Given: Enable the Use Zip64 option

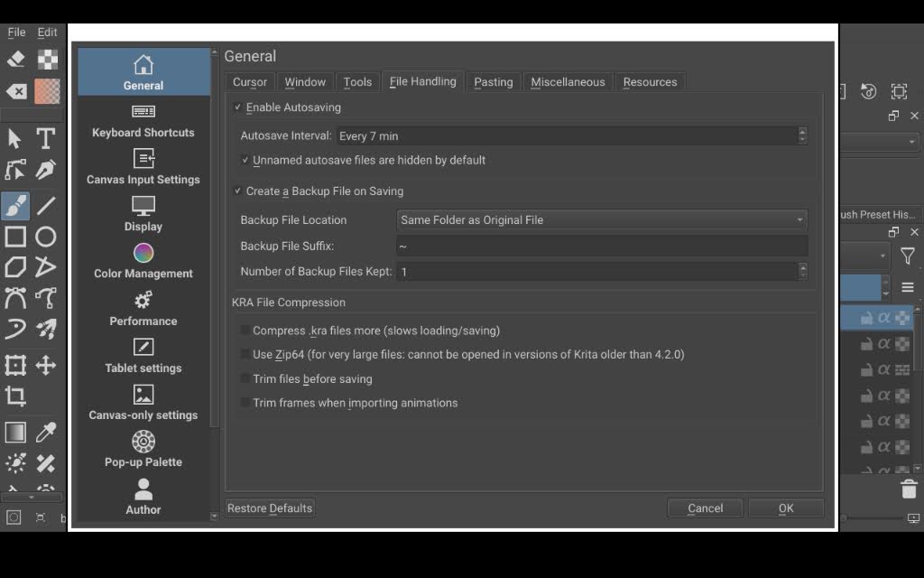Looking at the screenshot, I should pyautogui.click(x=245, y=354).
